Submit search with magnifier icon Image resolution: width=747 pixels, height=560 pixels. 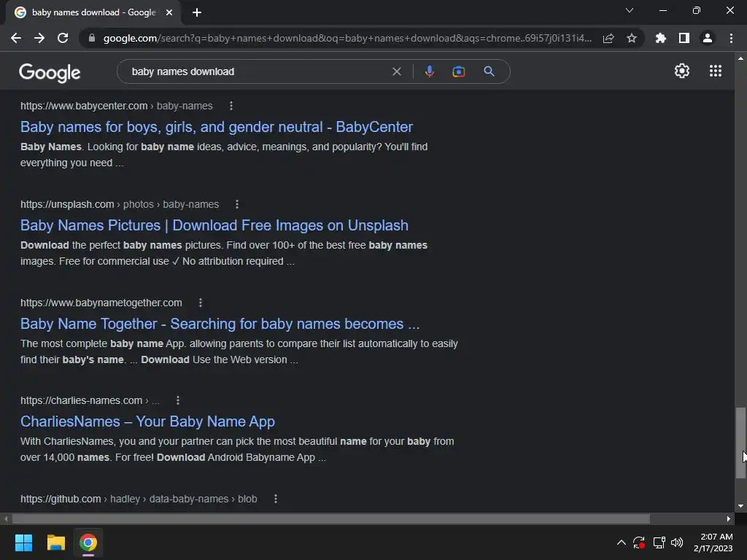pos(489,71)
